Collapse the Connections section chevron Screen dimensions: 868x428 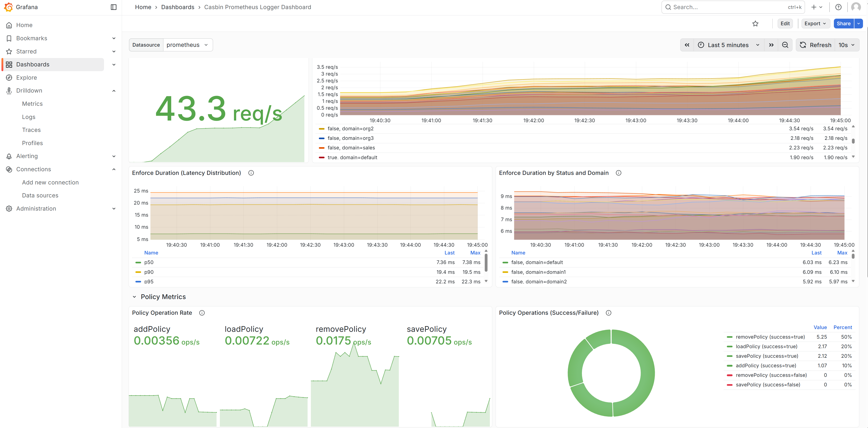[x=114, y=169]
